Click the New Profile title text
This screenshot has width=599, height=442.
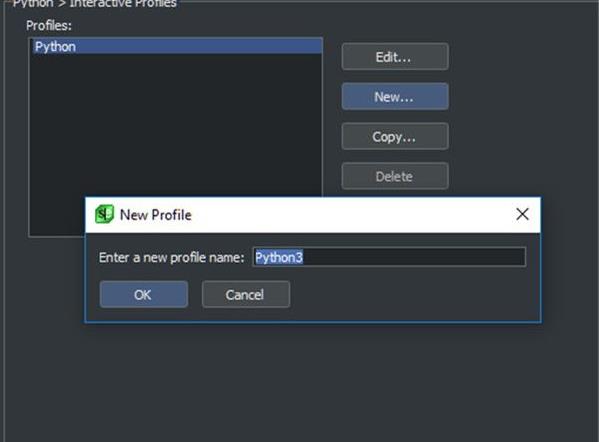tap(155, 215)
